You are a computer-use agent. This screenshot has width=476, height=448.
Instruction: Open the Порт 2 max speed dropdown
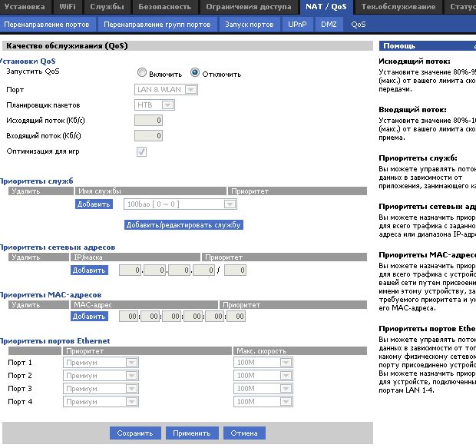click(x=263, y=376)
